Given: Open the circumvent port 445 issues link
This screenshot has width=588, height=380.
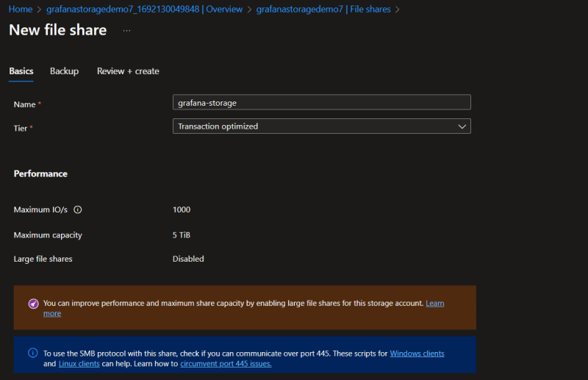Looking at the screenshot, I should (x=226, y=364).
